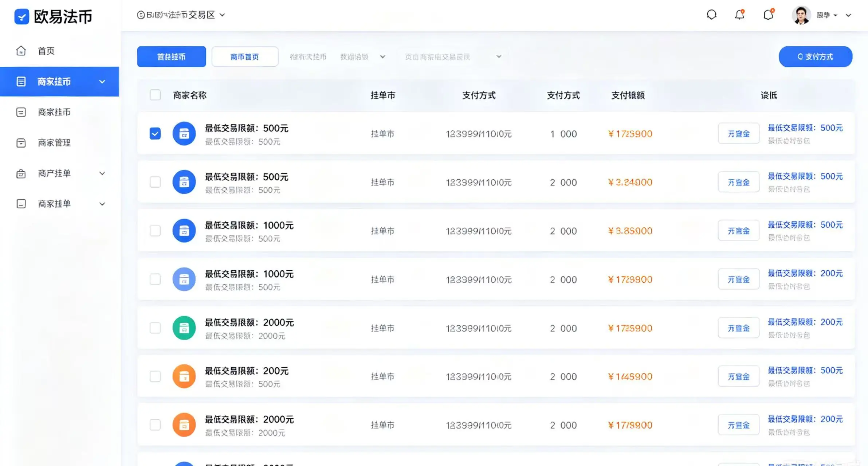Click the bottom 商家挂单 sidebar icon
The width and height of the screenshot is (868, 466).
click(x=21, y=204)
